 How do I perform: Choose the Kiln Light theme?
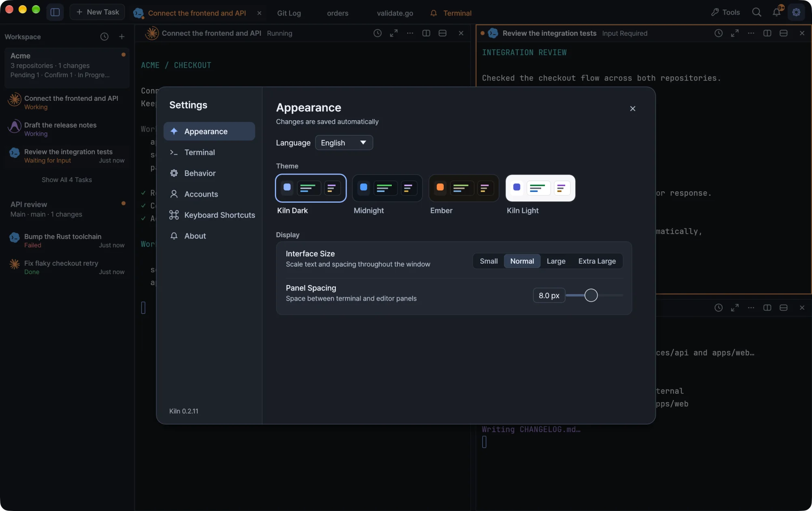(x=540, y=188)
